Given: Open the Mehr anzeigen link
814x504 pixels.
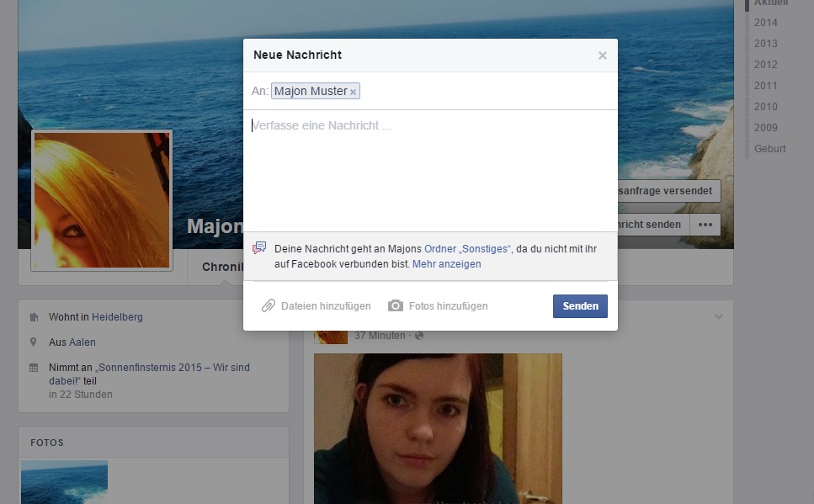Looking at the screenshot, I should [446, 264].
